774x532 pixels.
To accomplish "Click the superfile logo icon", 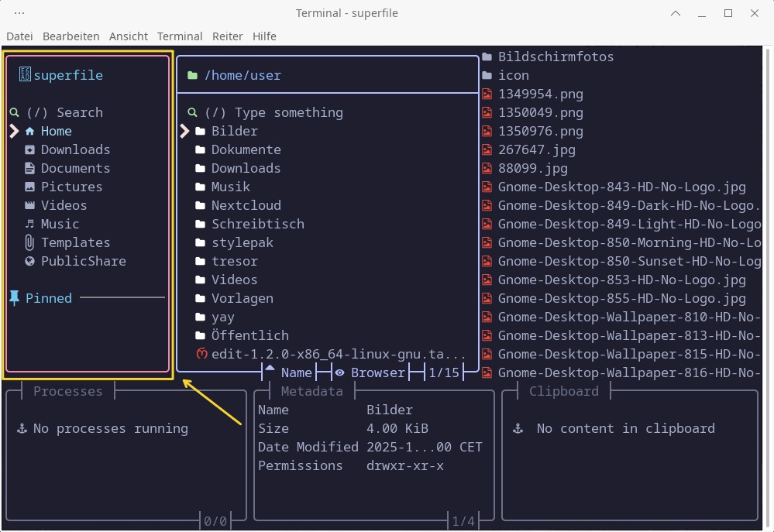I will pyautogui.click(x=24, y=75).
